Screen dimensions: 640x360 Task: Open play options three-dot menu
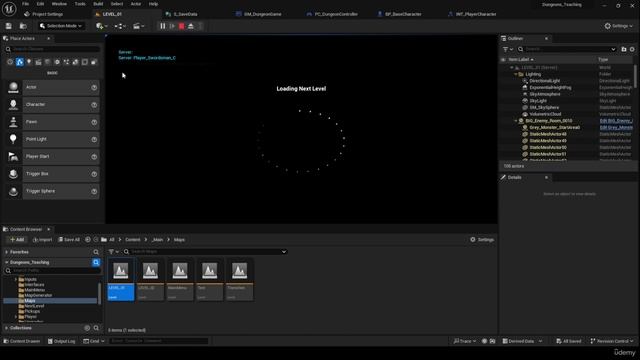[200, 26]
